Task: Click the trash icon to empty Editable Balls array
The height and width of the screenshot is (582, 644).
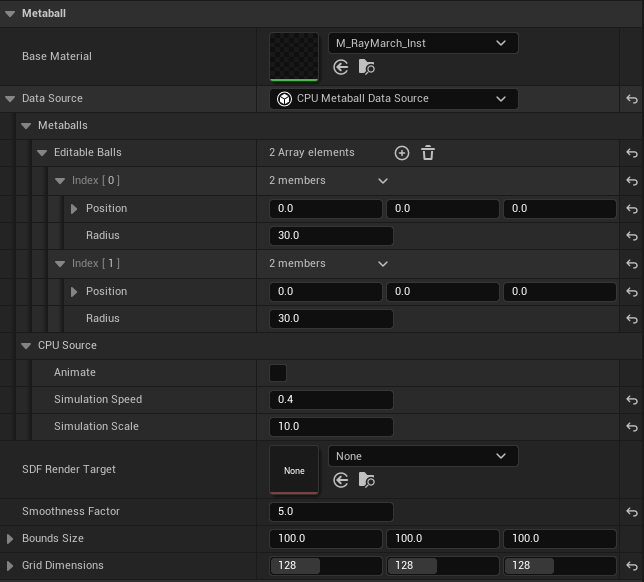Action: pos(428,153)
